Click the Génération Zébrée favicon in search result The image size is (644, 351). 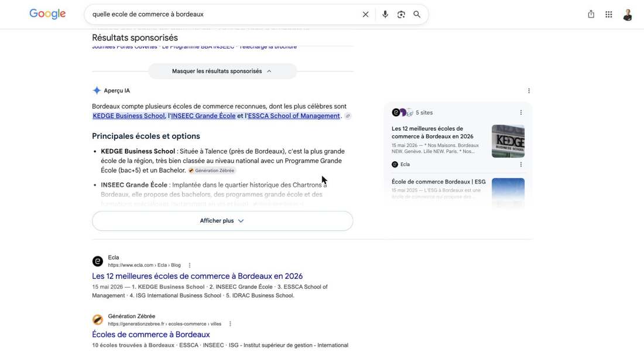97,320
